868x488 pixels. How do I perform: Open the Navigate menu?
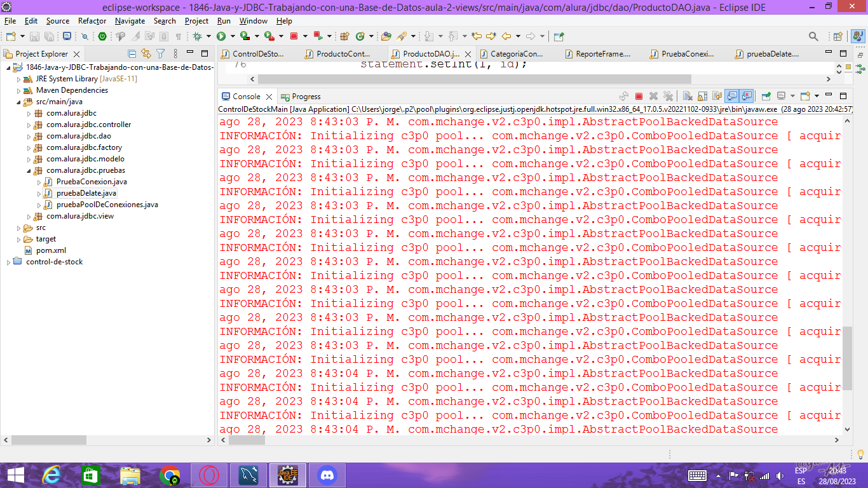pyautogui.click(x=130, y=21)
